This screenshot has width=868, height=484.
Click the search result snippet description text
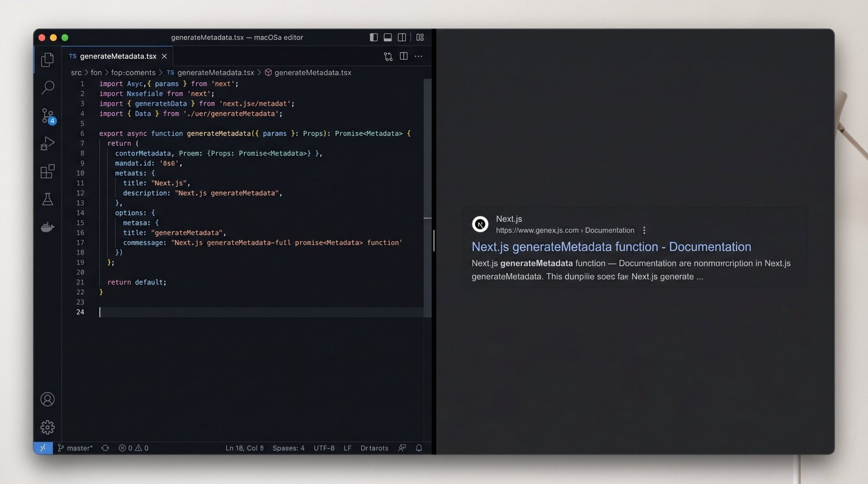click(x=631, y=270)
